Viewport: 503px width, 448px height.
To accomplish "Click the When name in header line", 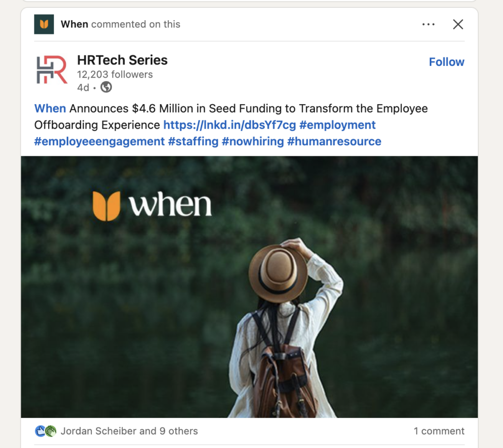I will coord(75,24).
